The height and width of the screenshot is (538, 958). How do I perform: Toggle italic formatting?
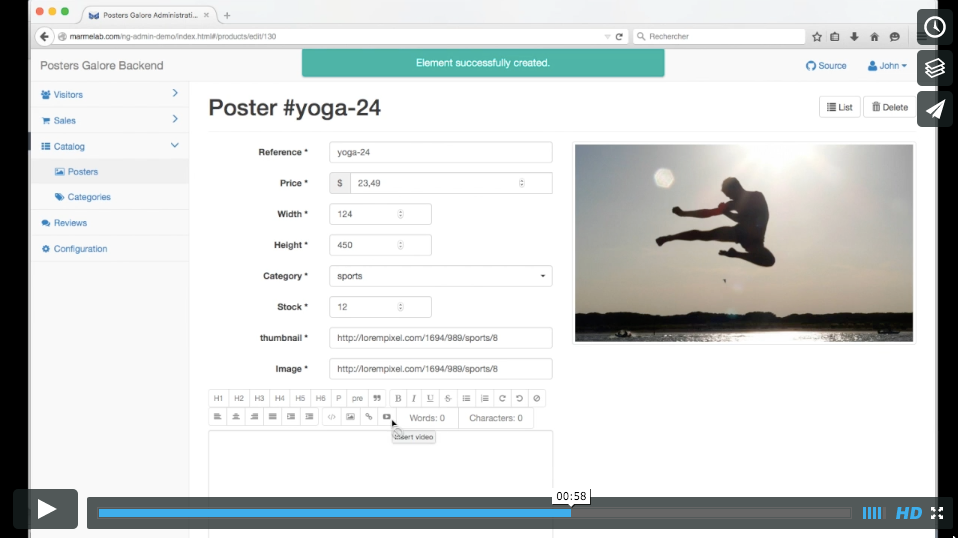coord(414,398)
